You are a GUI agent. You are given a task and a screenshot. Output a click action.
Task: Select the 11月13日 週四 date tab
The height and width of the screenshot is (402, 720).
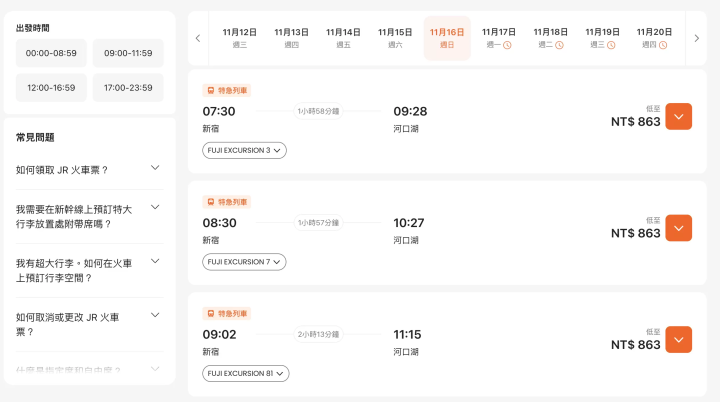click(291, 38)
